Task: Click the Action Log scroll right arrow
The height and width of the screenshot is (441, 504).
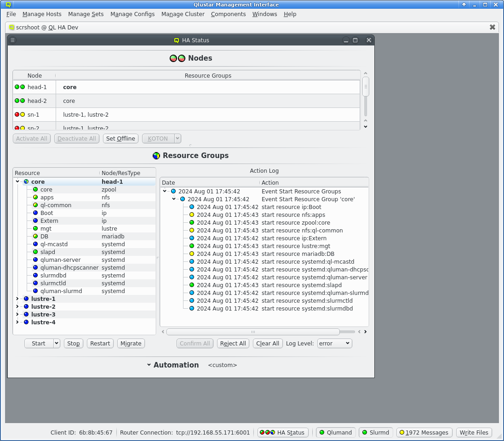Action: click(x=365, y=332)
